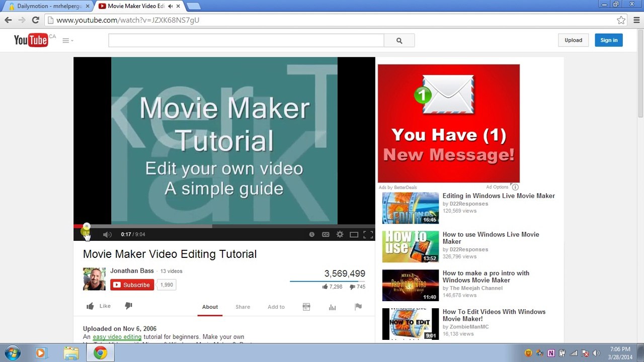Click the 13:52 video thumbnail
644x362 pixels.
point(411,247)
